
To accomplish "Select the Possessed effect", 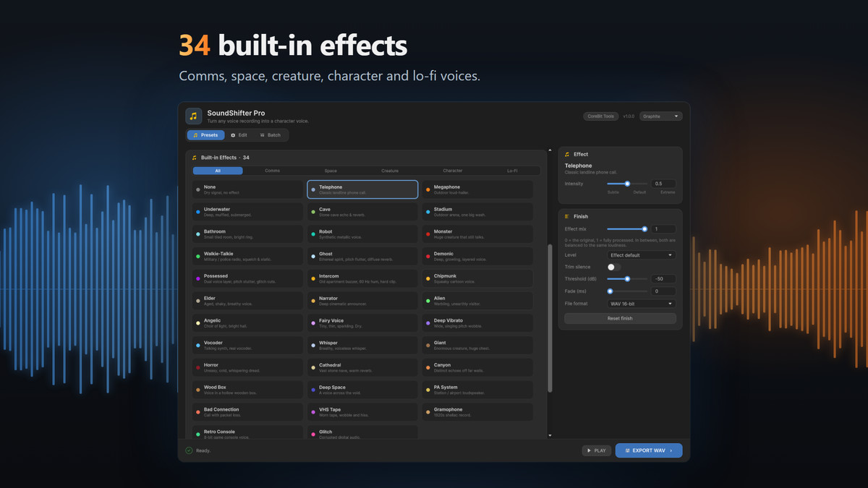I will click(x=248, y=278).
